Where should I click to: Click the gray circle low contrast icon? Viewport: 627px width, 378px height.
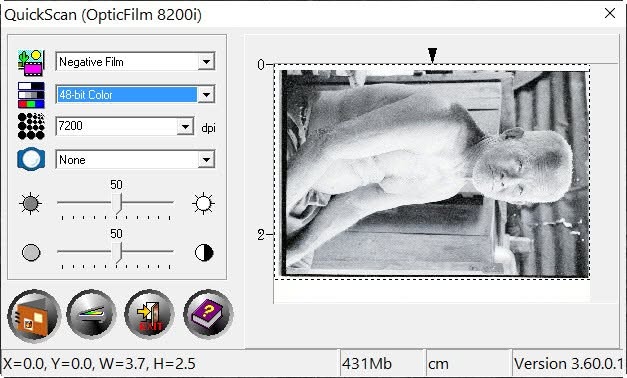(31, 252)
